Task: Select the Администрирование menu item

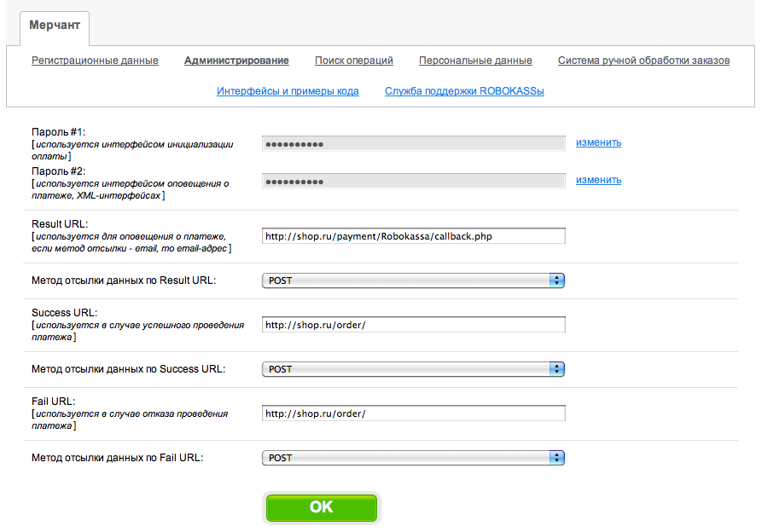Action: click(236, 61)
